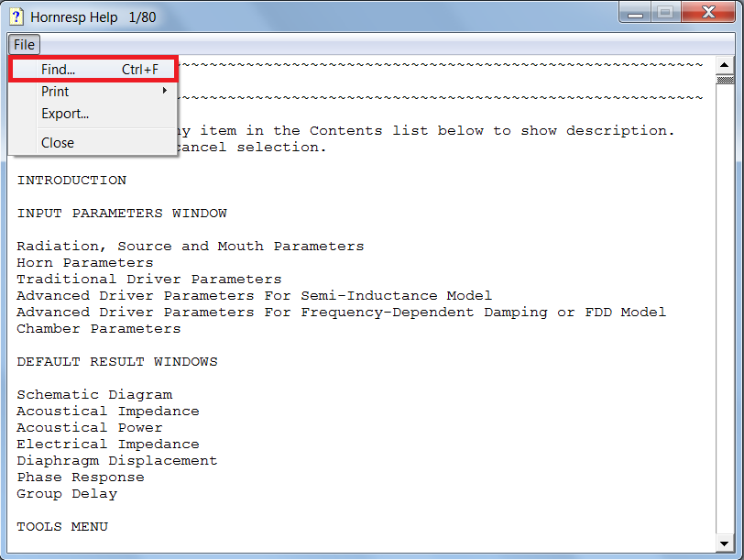Viewport: 744px width, 560px height.
Task: Select the Group Delay topic
Action: point(67,494)
